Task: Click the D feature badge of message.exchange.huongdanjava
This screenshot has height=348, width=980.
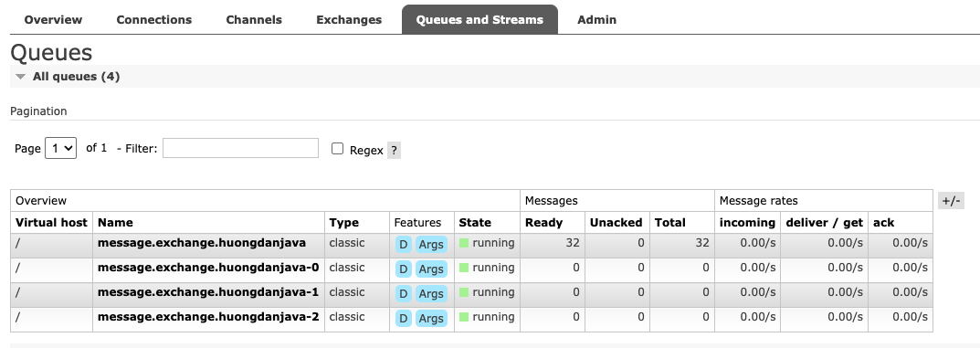Action: point(403,244)
